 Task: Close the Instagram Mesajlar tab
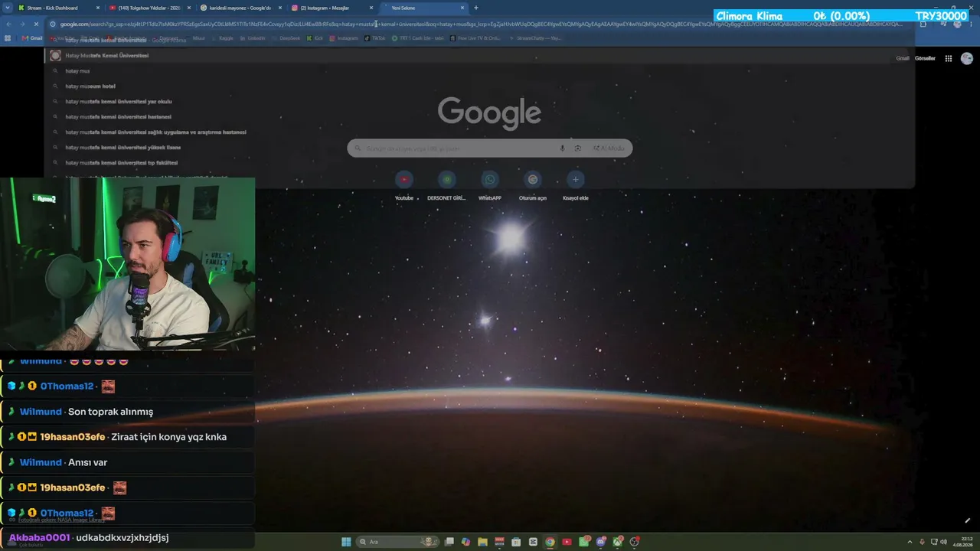point(371,8)
